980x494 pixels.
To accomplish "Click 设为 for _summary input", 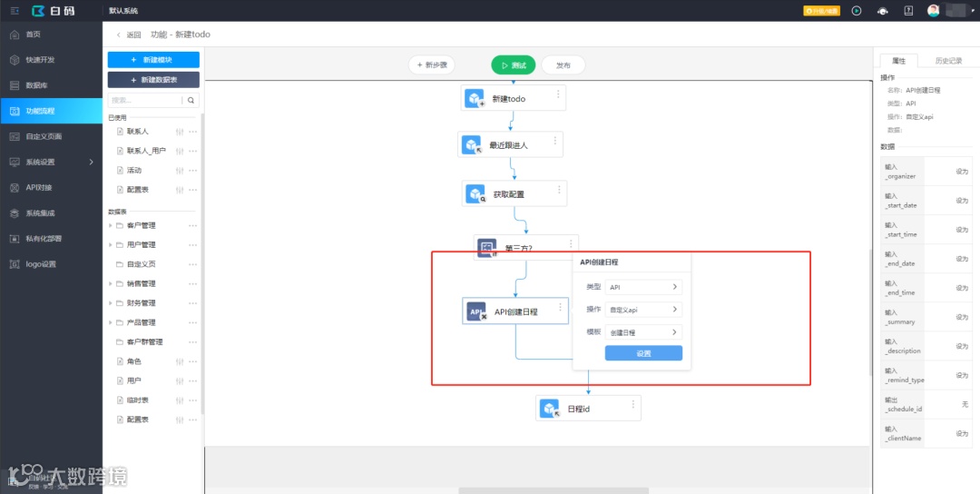I will 961,317.
